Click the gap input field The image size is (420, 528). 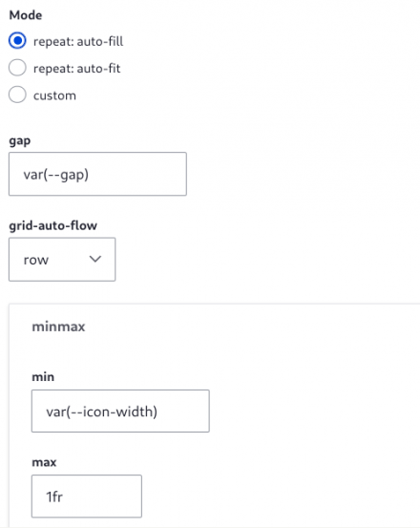[x=97, y=174]
